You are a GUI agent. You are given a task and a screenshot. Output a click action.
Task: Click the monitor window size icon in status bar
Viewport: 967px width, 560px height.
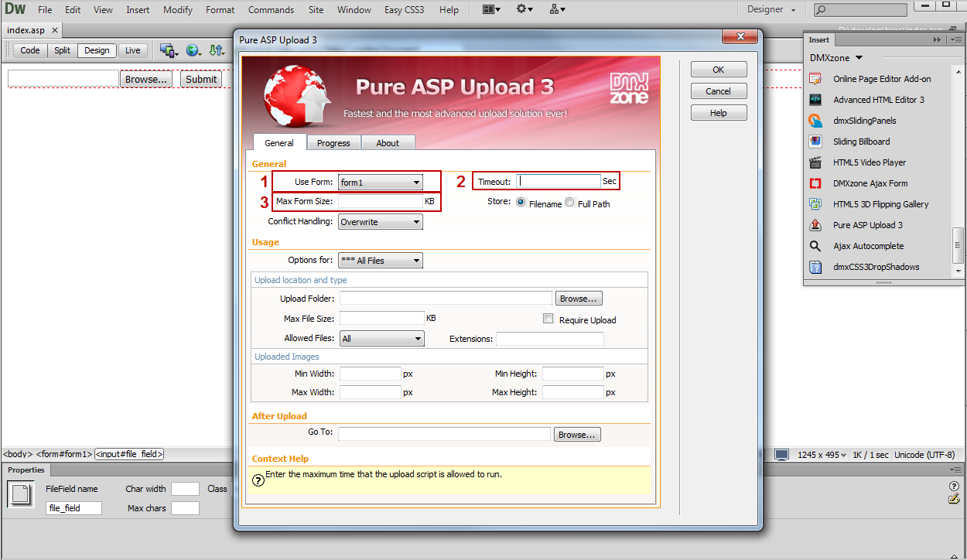tap(782, 455)
